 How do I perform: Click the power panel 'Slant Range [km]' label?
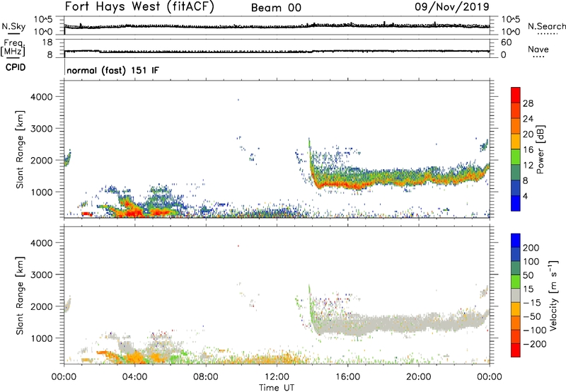click(x=20, y=149)
